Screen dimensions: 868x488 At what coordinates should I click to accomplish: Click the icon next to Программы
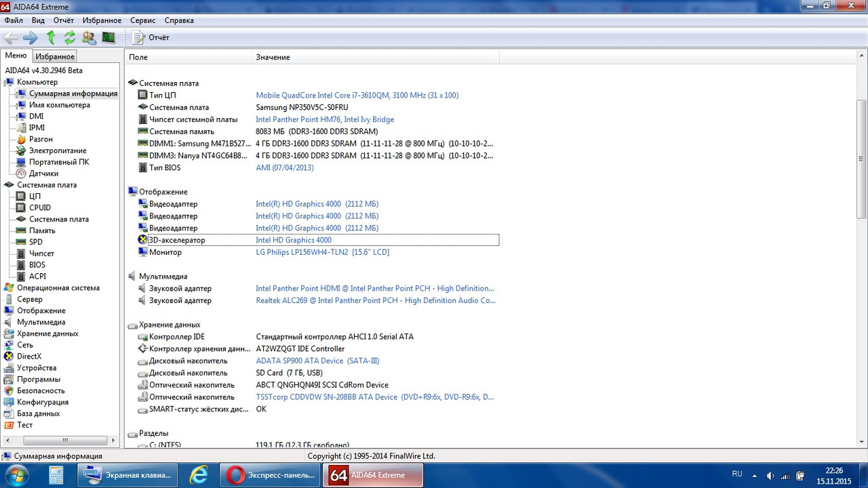tap(9, 379)
